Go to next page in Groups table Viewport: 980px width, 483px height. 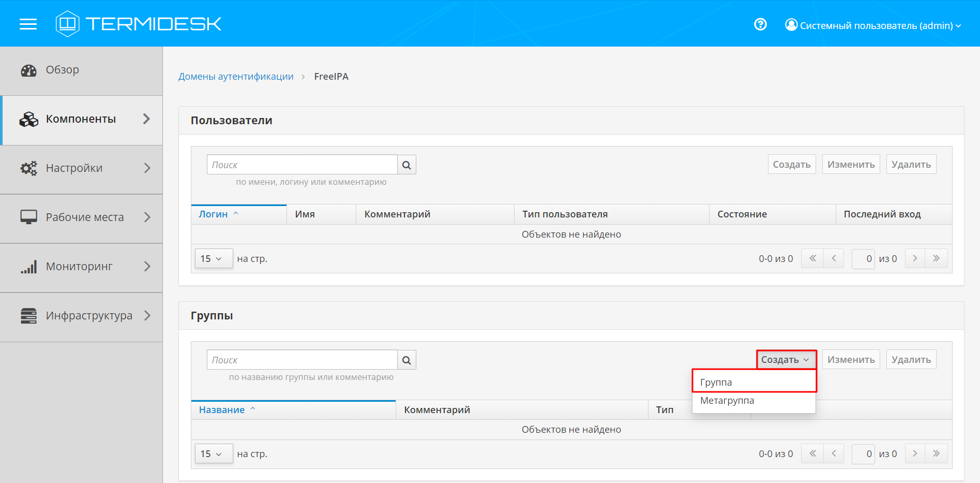coord(915,453)
